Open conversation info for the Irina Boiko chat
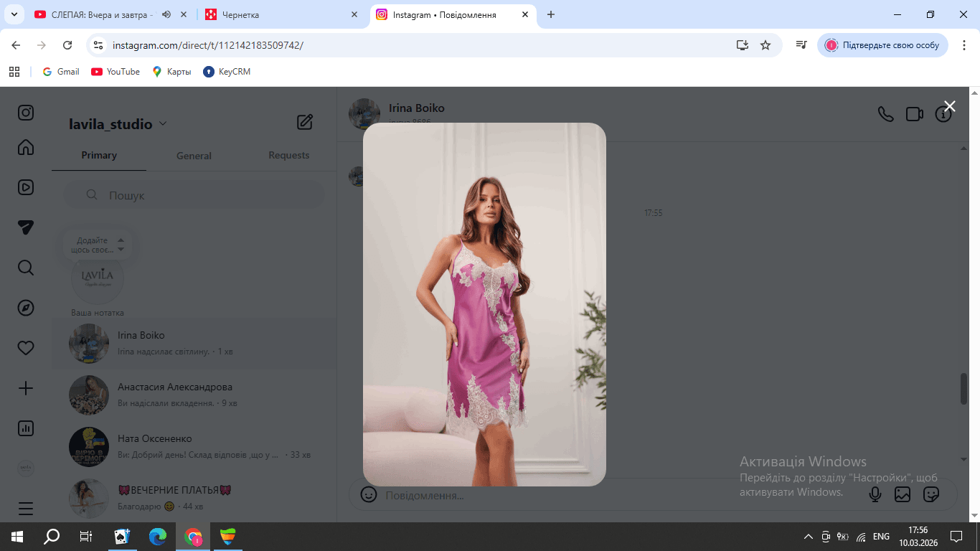This screenshot has width=980, height=551. [943, 115]
